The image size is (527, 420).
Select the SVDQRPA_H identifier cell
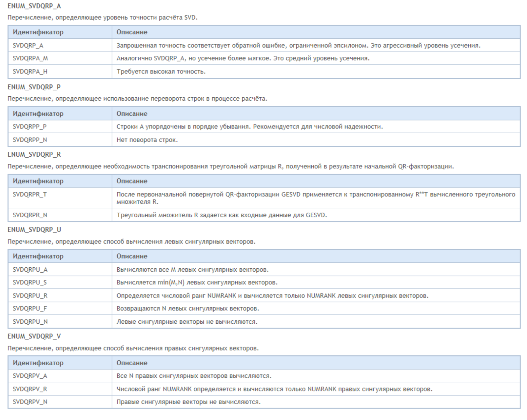click(x=60, y=71)
